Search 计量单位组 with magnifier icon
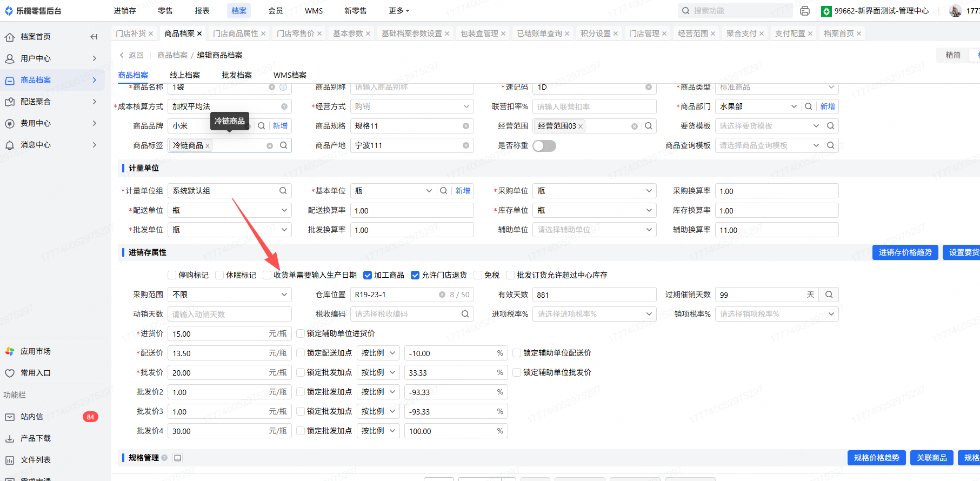Viewport: 980px width, 481px height. (x=283, y=191)
